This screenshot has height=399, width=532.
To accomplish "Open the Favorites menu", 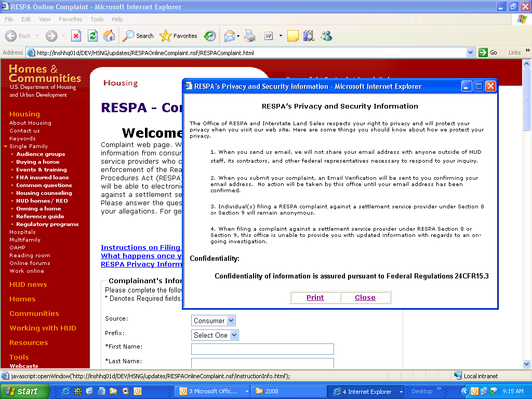I will tap(70, 19).
